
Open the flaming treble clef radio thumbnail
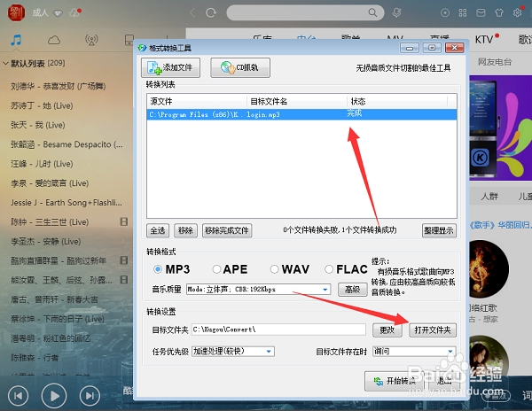pyautogui.click(x=489, y=269)
